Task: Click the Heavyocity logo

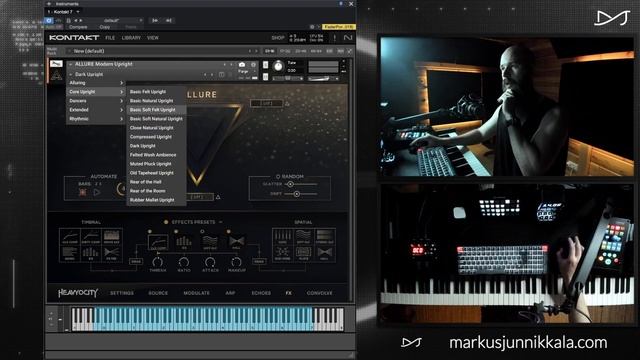Action: coord(78,293)
